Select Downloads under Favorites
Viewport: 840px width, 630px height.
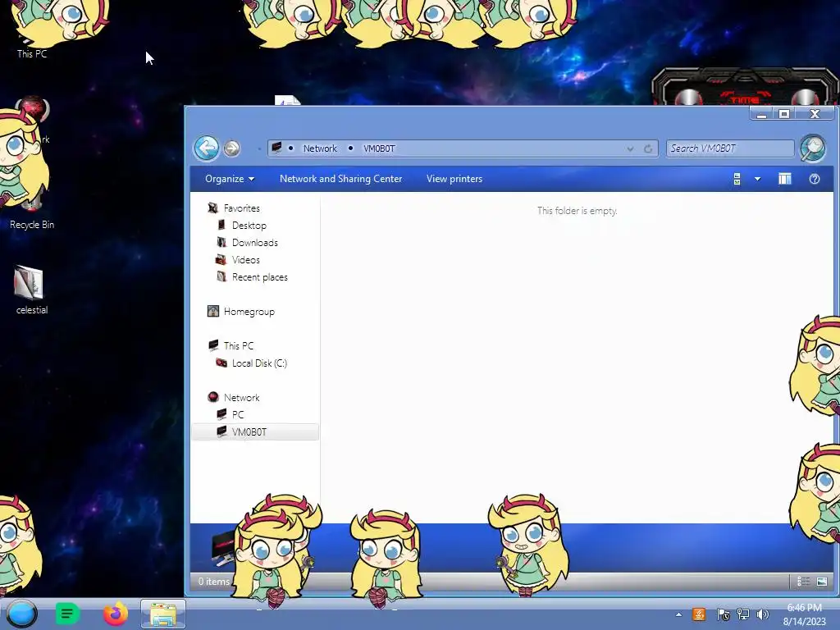click(255, 242)
